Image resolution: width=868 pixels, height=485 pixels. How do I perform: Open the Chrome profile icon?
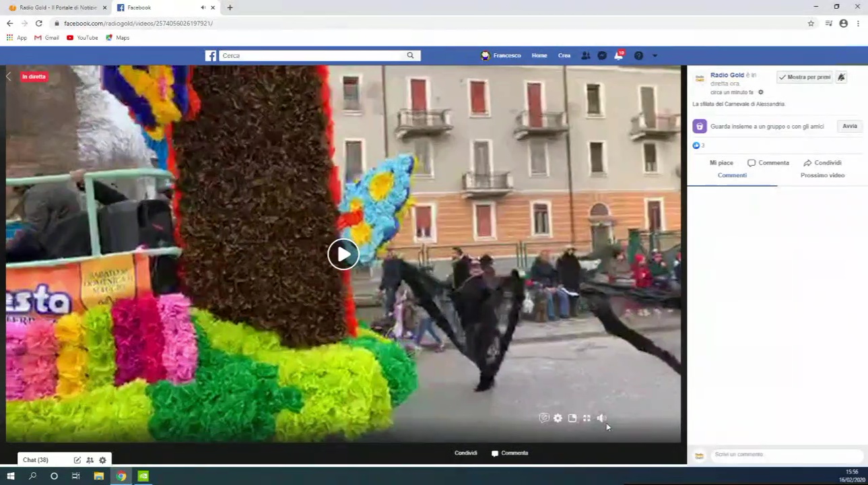(x=843, y=23)
